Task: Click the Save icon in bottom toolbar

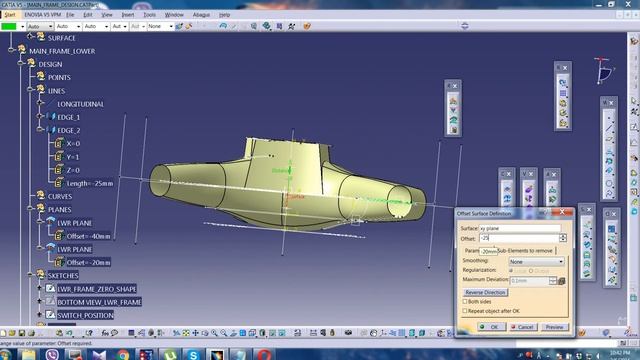Action: tap(22, 333)
